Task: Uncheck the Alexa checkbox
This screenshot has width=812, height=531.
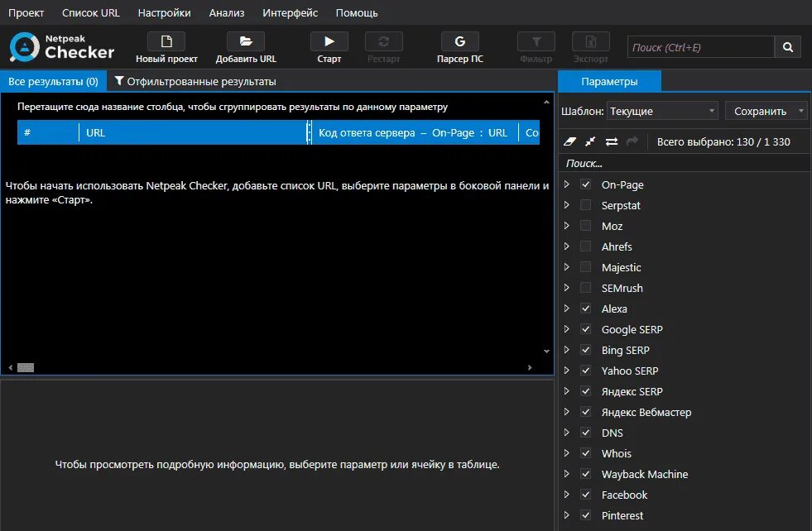Action: click(586, 309)
